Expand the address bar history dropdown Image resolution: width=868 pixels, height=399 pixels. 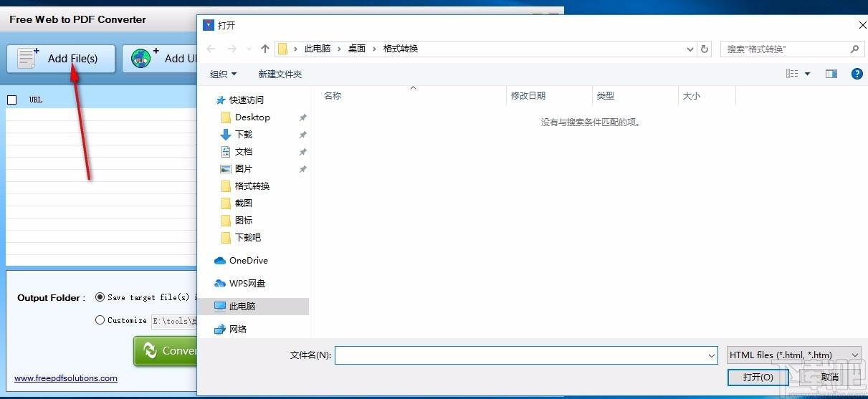(x=690, y=49)
